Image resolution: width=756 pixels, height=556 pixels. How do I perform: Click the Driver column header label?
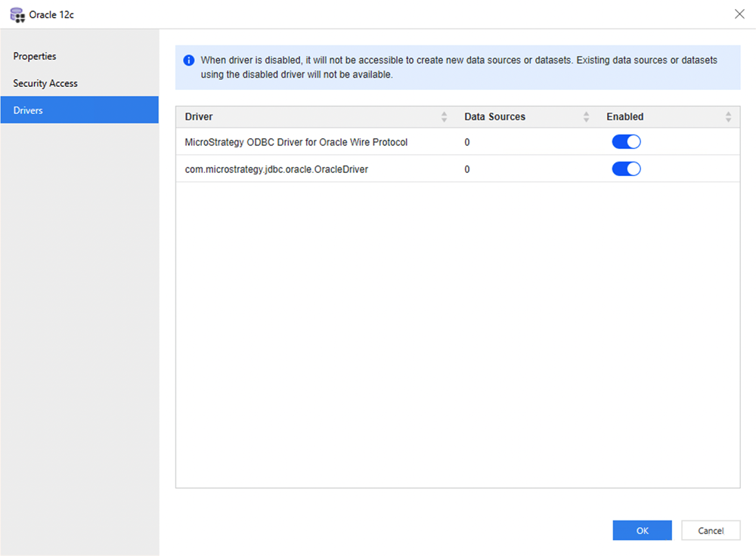pyautogui.click(x=199, y=117)
